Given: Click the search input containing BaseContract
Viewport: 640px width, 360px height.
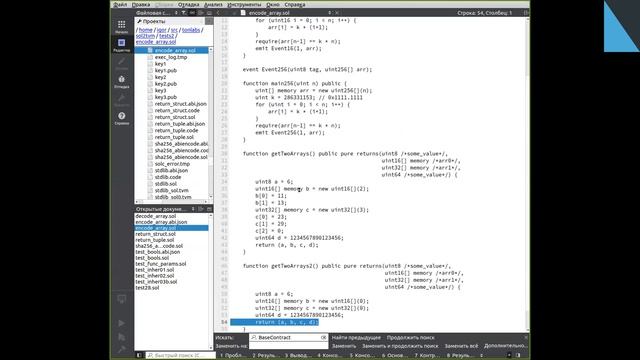Looking at the screenshot, I should coord(289,338).
